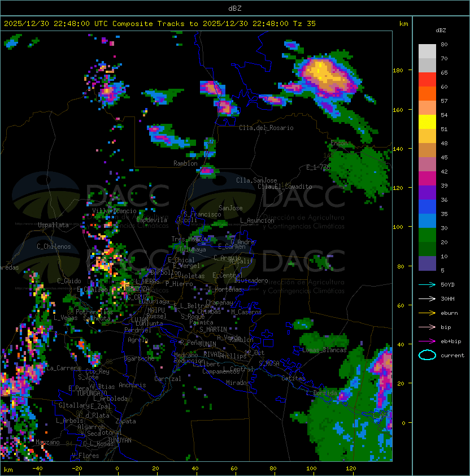Pick the magenta swatch between 42 and 39
Screen dimensions: 470x476
tap(427, 179)
